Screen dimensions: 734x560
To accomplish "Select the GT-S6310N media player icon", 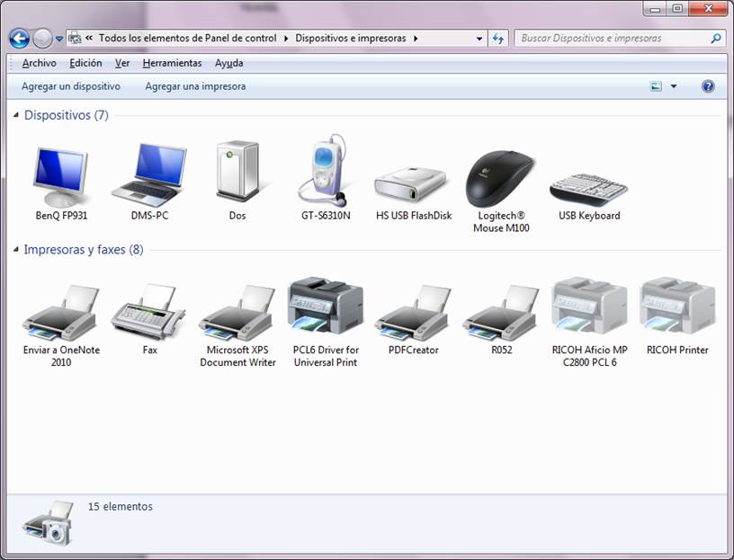I will click(325, 171).
